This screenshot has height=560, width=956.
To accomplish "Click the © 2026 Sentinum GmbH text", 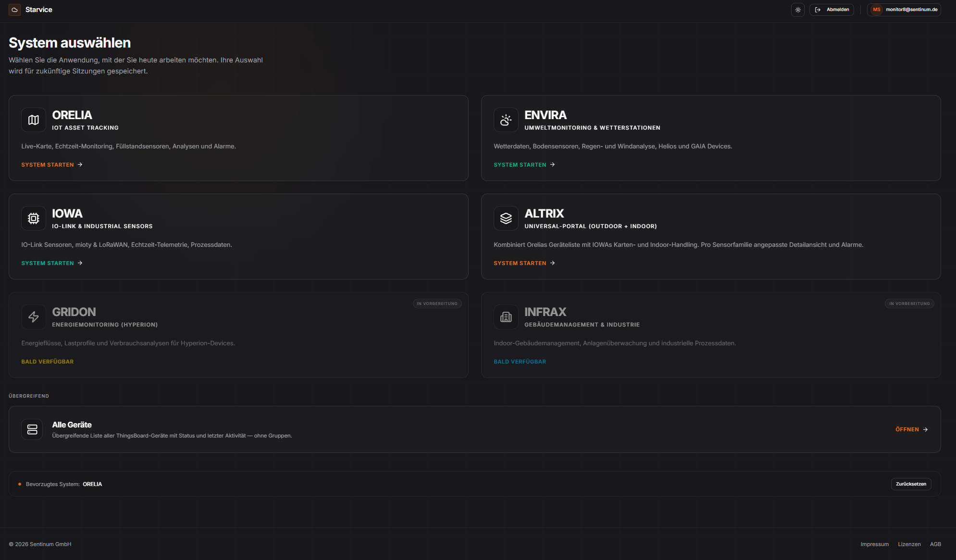I will pos(40,544).
